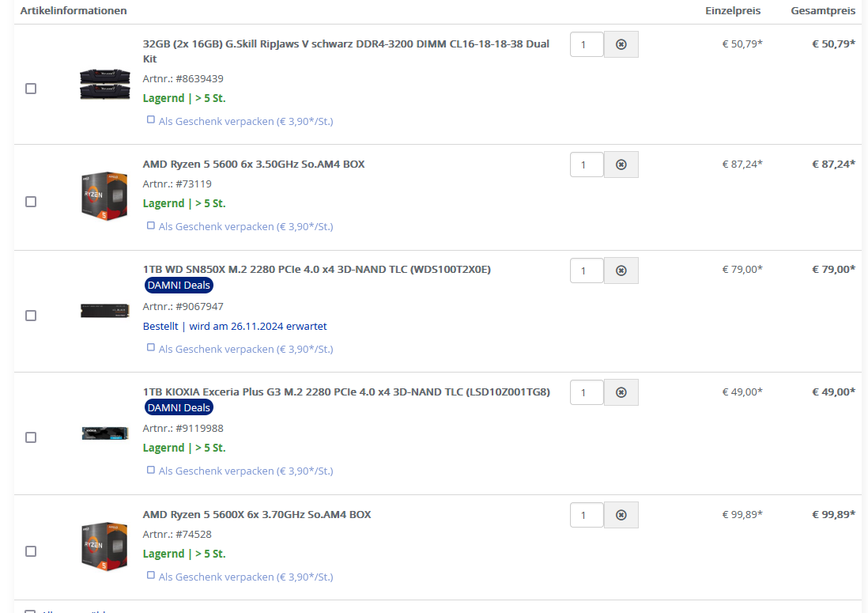Click the Gesamtpreis column header
This screenshot has width=868, height=613.
pyautogui.click(x=823, y=10)
